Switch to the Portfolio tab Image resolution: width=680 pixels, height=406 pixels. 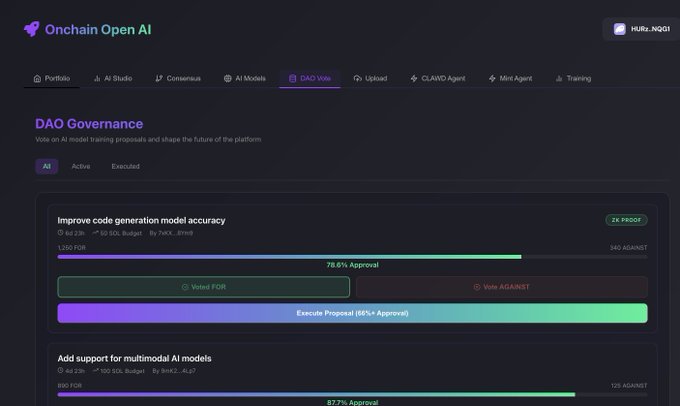point(52,79)
